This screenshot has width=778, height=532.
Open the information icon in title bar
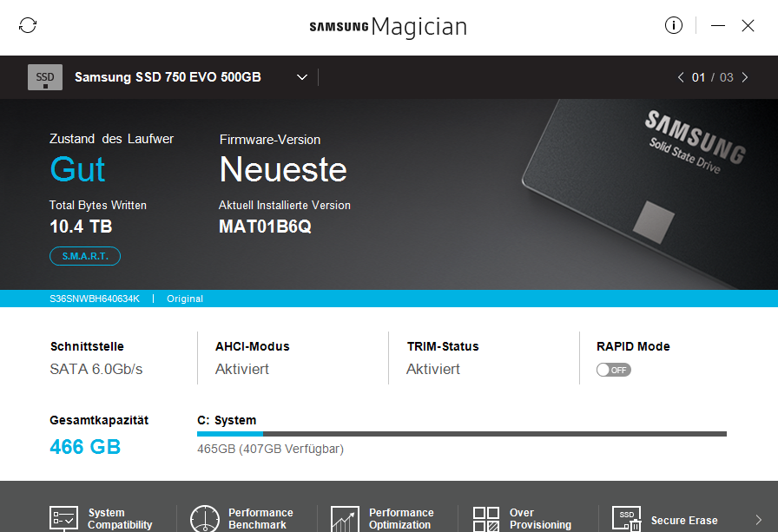[x=673, y=25]
